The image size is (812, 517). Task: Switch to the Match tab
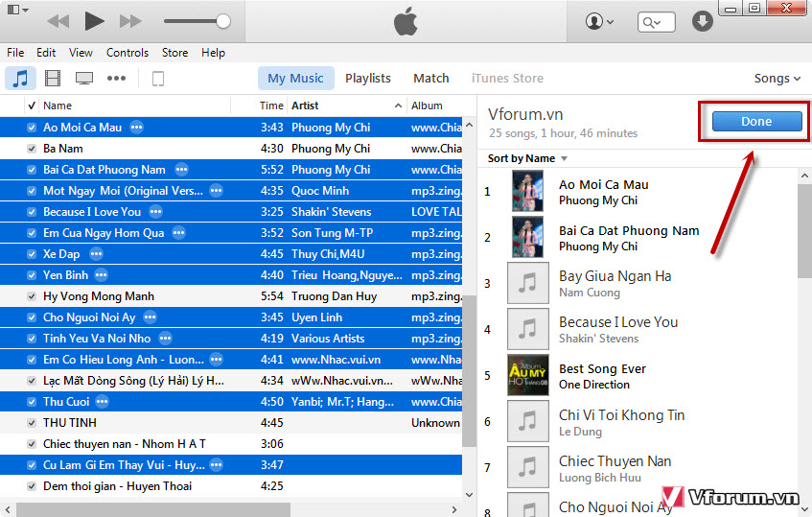[430, 79]
